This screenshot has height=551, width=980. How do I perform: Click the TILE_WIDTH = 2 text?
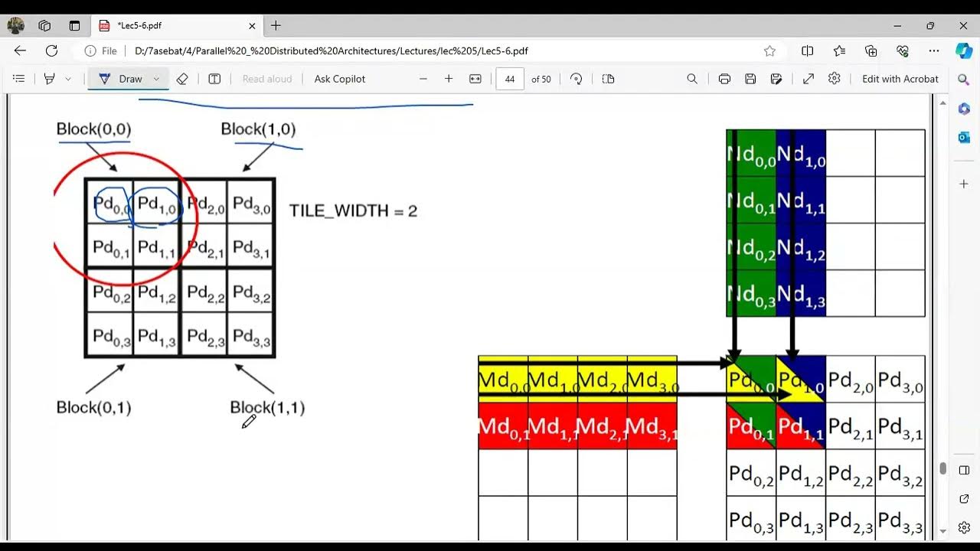point(353,211)
